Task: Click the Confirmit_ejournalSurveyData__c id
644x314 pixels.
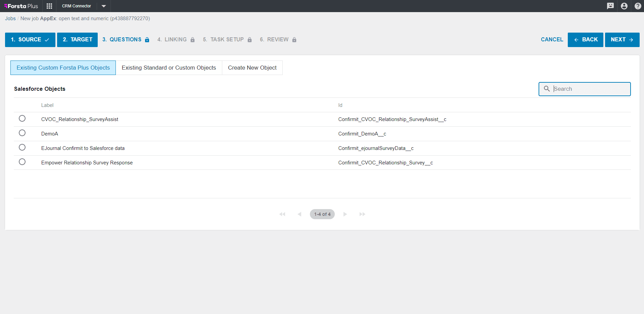Action: pyautogui.click(x=376, y=148)
